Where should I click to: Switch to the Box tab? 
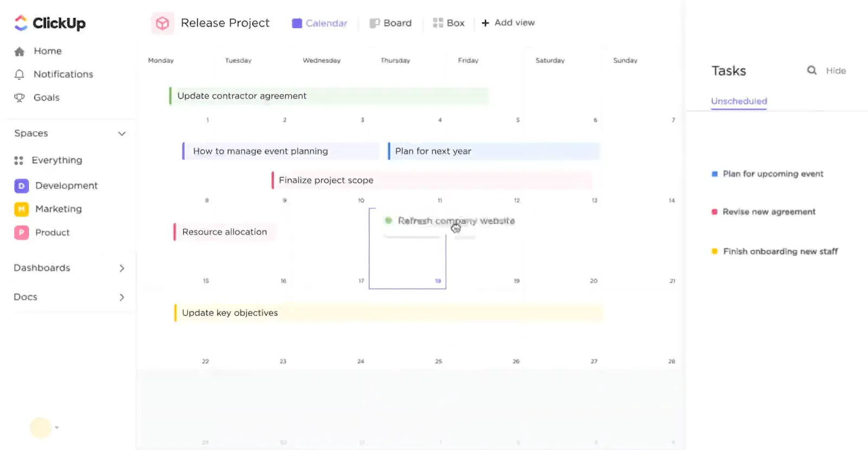pyautogui.click(x=449, y=23)
